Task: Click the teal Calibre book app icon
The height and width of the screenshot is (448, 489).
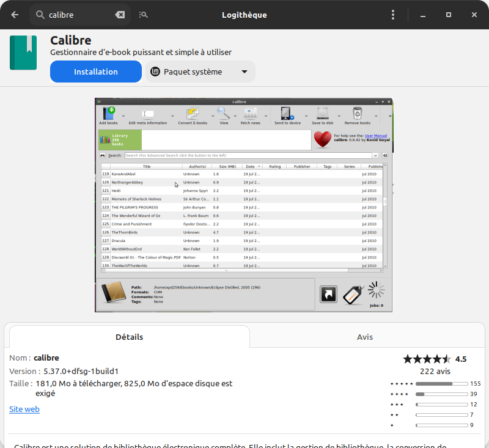Action: tap(23, 53)
